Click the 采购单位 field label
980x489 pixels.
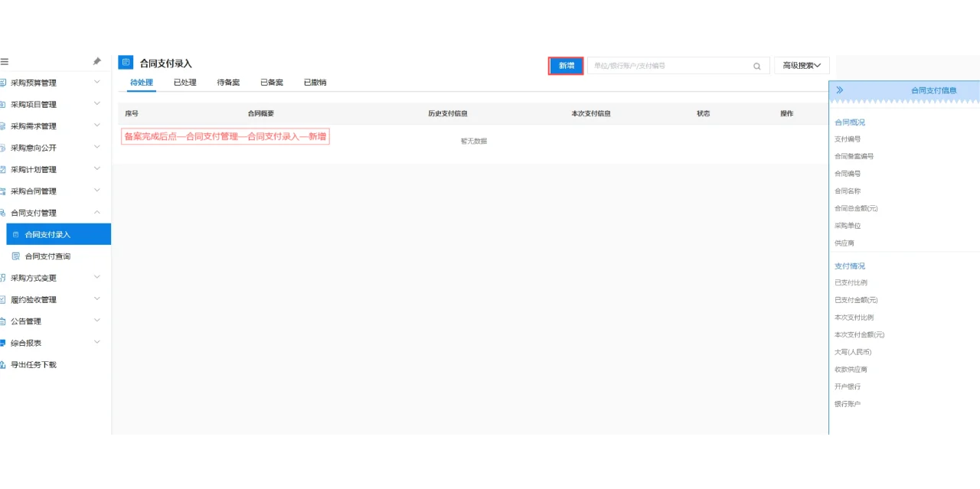click(x=848, y=226)
